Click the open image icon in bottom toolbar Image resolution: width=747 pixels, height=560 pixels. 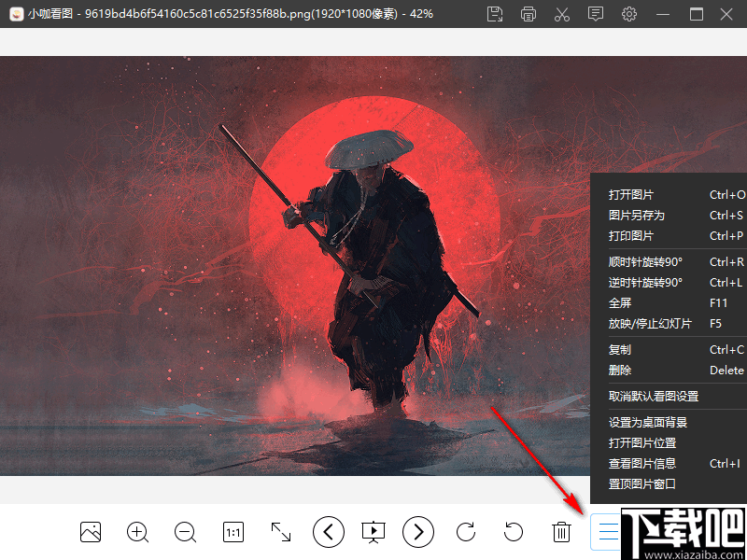[91, 531]
